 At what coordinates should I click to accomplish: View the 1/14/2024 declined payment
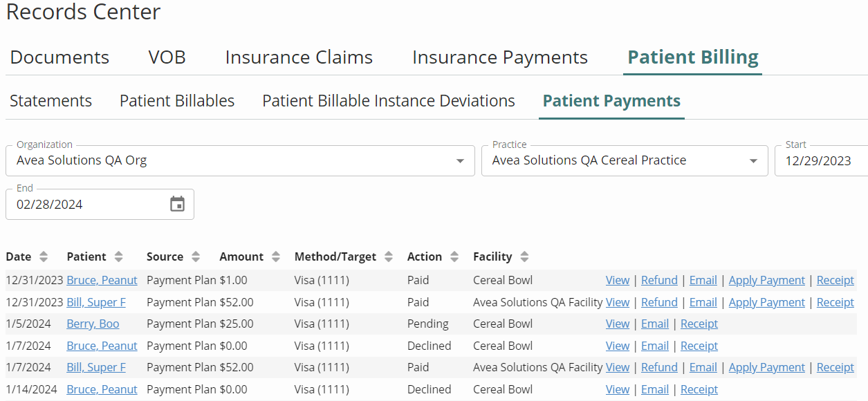[618, 389]
